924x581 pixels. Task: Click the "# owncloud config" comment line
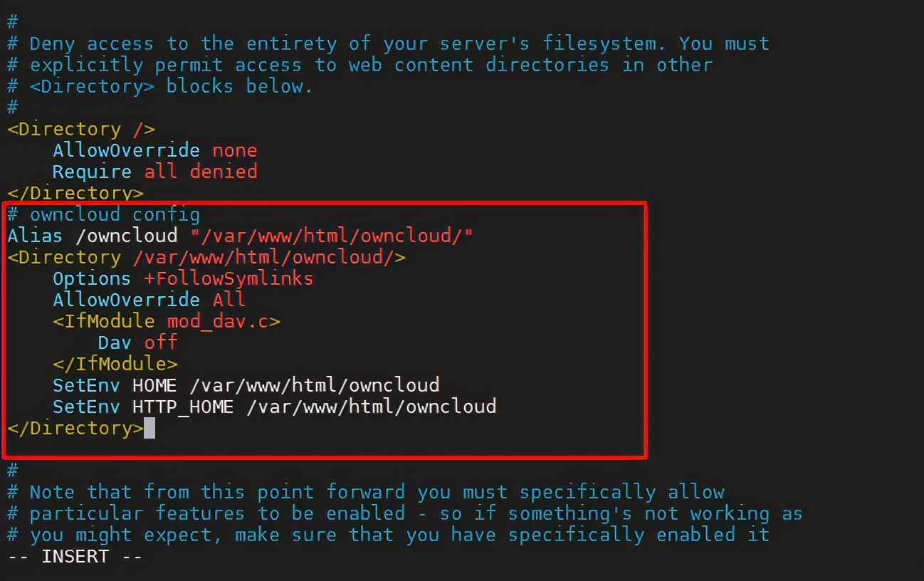pyautogui.click(x=104, y=214)
